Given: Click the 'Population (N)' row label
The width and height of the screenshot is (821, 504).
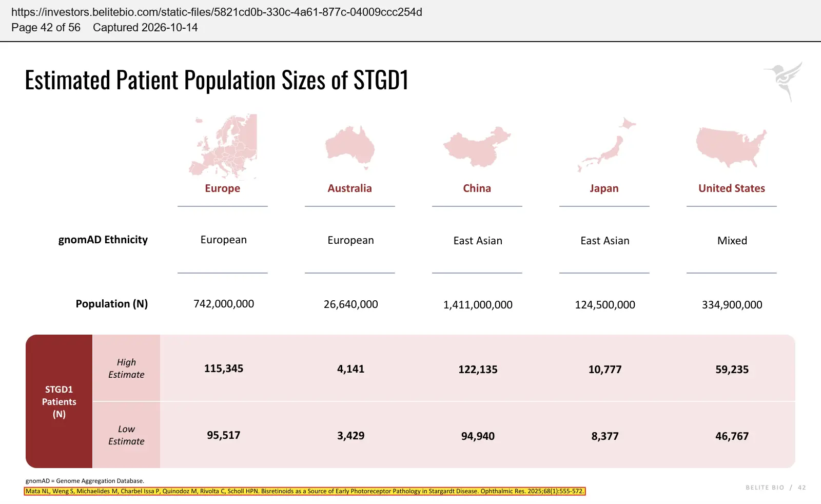Looking at the screenshot, I should tap(112, 304).
